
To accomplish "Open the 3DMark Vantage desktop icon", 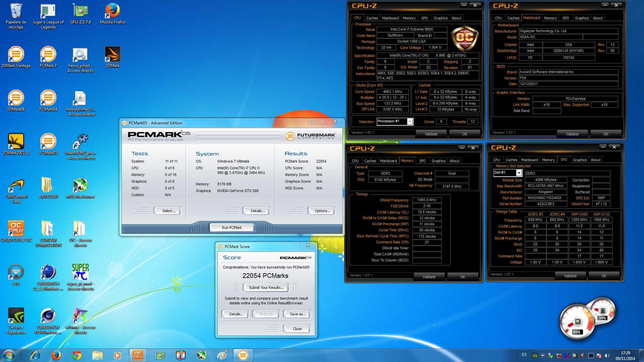I will click(x=16, y=57).
